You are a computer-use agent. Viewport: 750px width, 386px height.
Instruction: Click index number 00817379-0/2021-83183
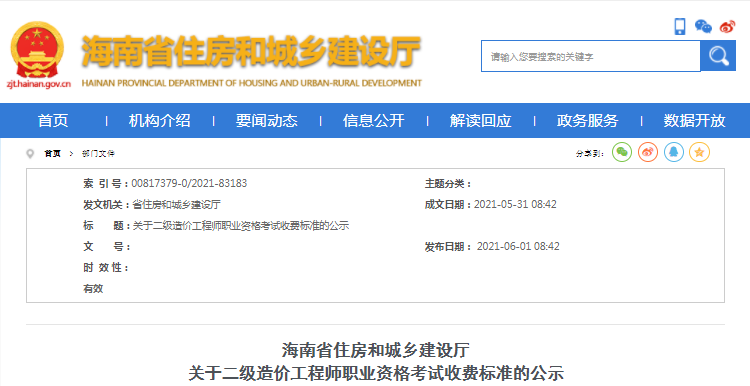coord(189,183)
